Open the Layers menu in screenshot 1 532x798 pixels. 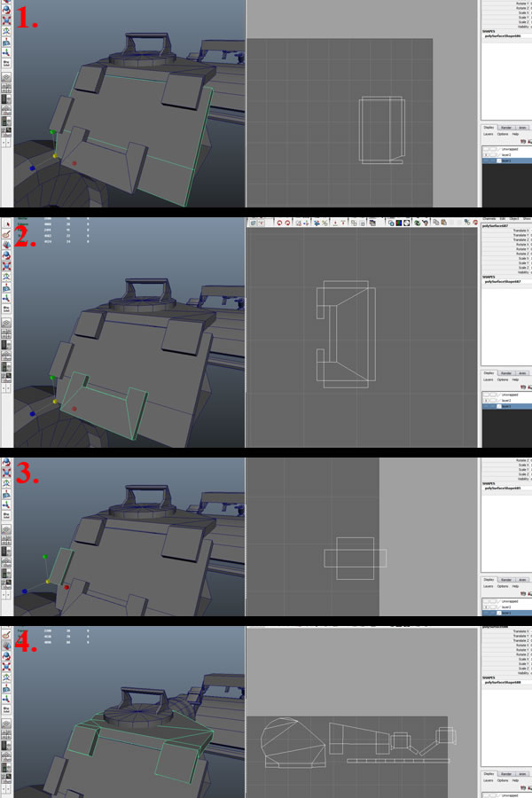(489, 134)
